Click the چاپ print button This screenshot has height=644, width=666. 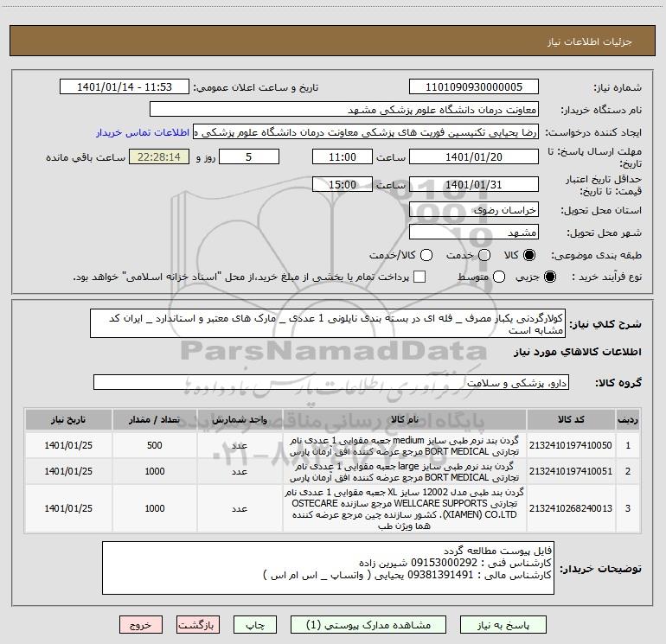(x=255, y=625)
